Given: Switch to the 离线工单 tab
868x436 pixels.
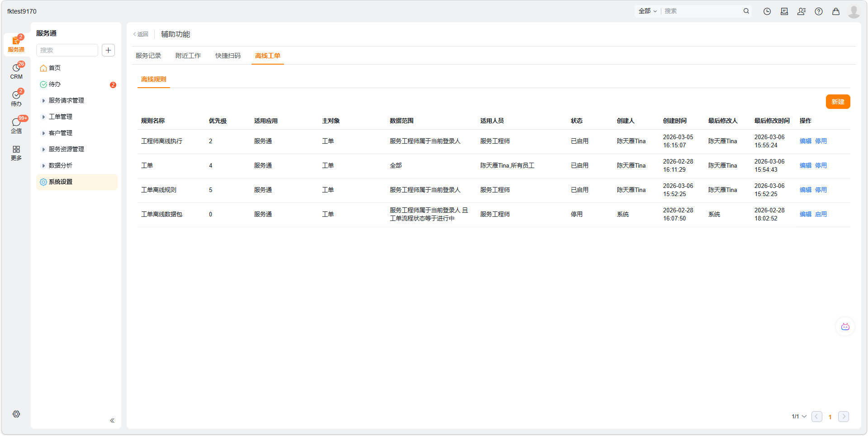Looking at the screenshot, I should click(268, 56).
